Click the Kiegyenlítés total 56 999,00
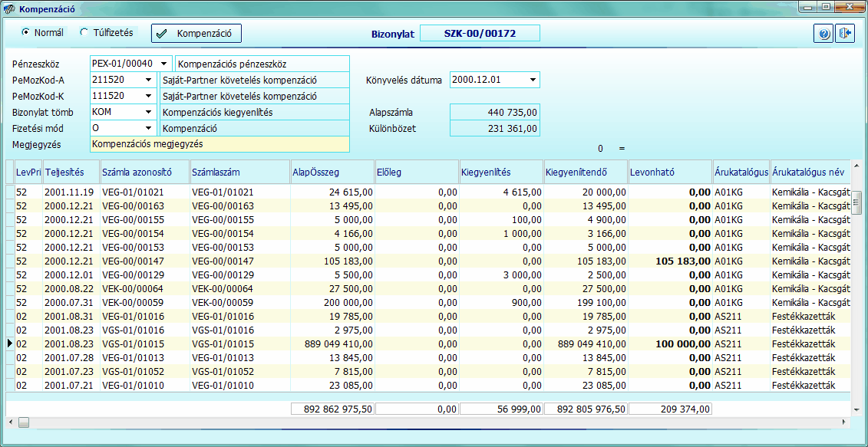 point(501,409)
